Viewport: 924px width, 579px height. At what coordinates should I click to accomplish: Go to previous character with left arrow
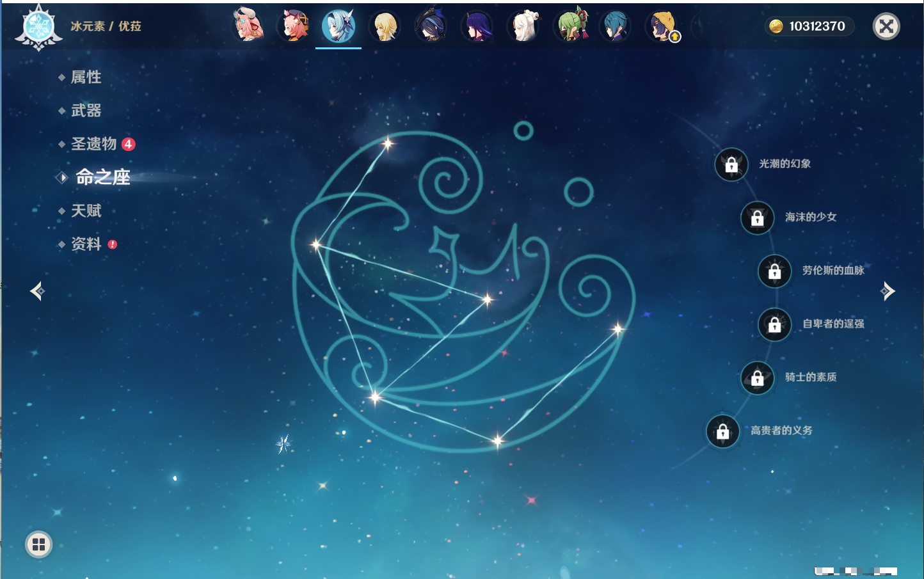coord(37,291)
